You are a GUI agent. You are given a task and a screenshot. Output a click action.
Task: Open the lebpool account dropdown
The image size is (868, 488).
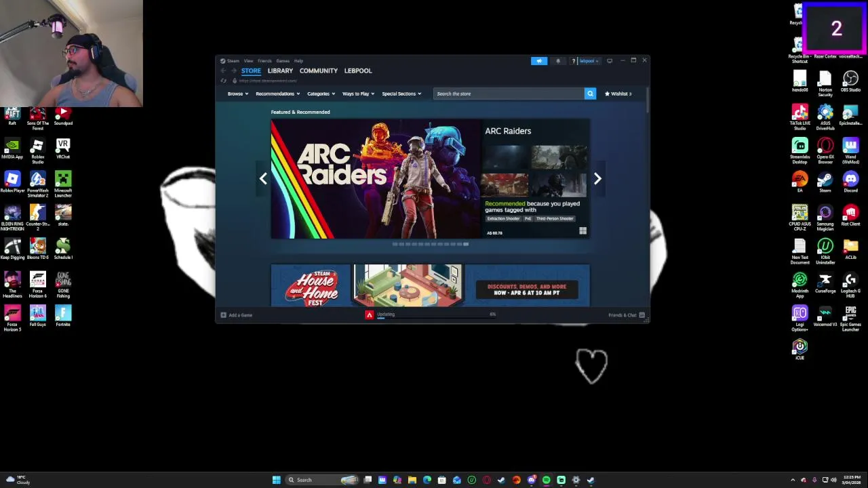(589, 61)
